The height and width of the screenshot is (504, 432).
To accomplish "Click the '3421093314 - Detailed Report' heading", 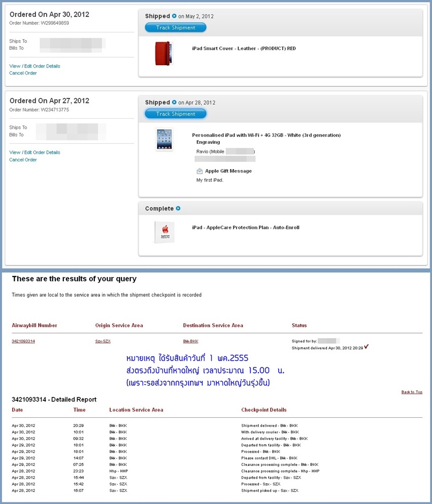I will pyautogui.click(x=54, y=399).
